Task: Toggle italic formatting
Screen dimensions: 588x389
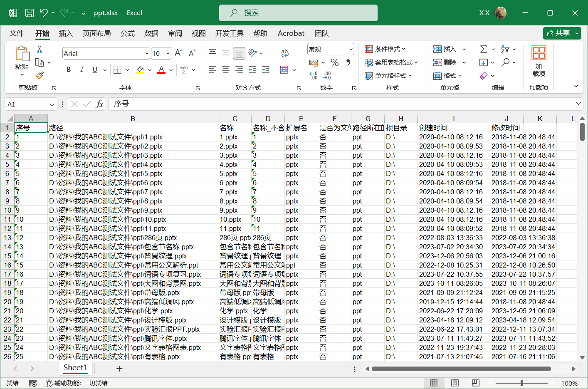Action: coord(82,69)
